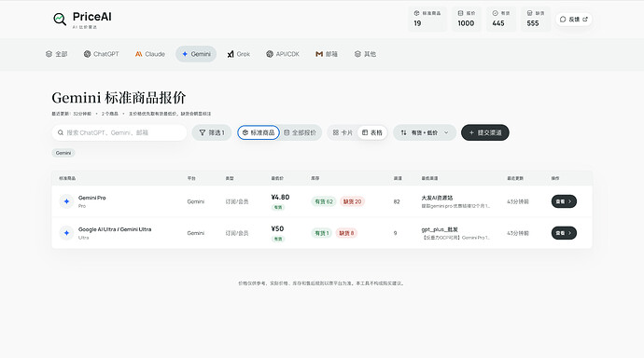Click the 有货 1 stock badge
This screenshot has width=644, height=358.
(322, 233)
